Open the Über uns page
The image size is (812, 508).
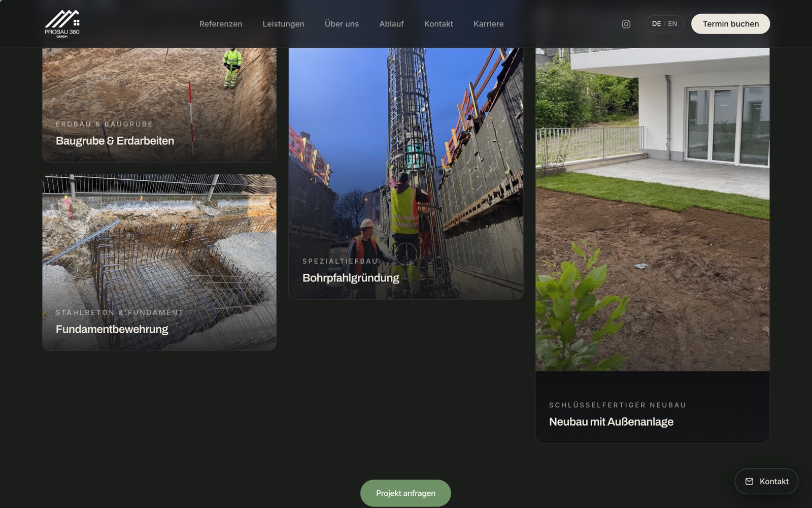pos(342,24)
